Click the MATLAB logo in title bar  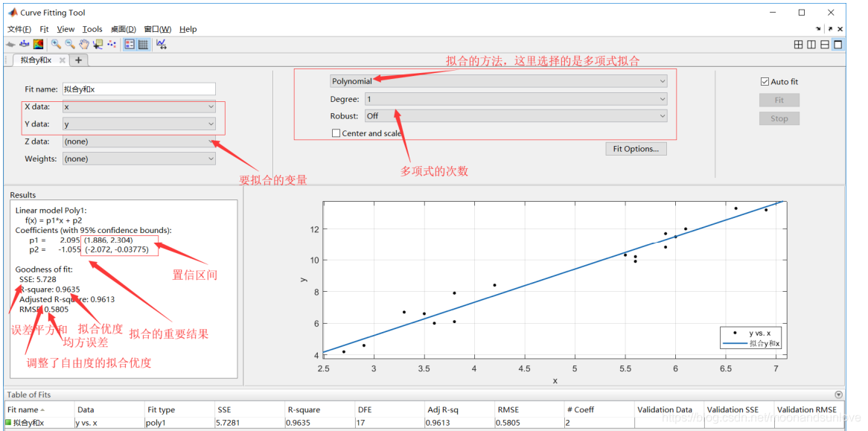12,12
